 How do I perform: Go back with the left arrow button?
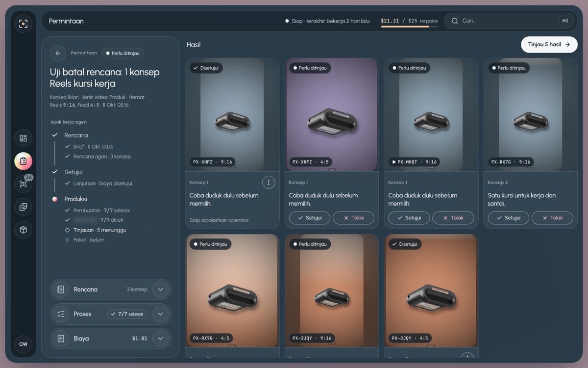58,53
